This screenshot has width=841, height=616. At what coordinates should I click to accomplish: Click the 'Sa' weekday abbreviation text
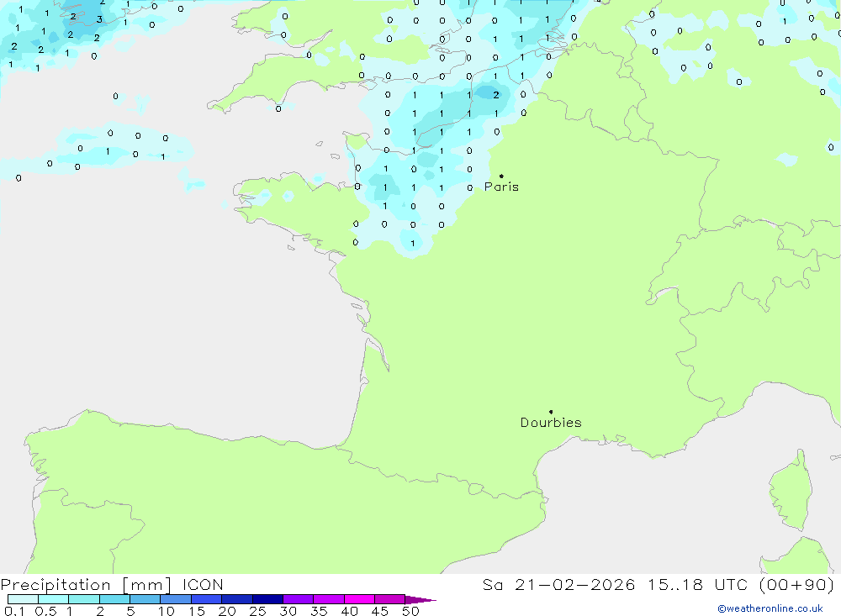coord(492,585)
